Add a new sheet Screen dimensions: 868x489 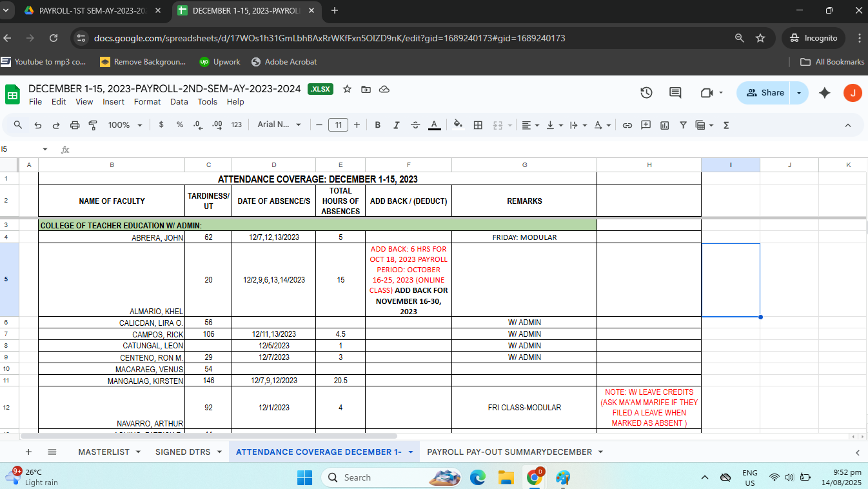click(28, 452)
